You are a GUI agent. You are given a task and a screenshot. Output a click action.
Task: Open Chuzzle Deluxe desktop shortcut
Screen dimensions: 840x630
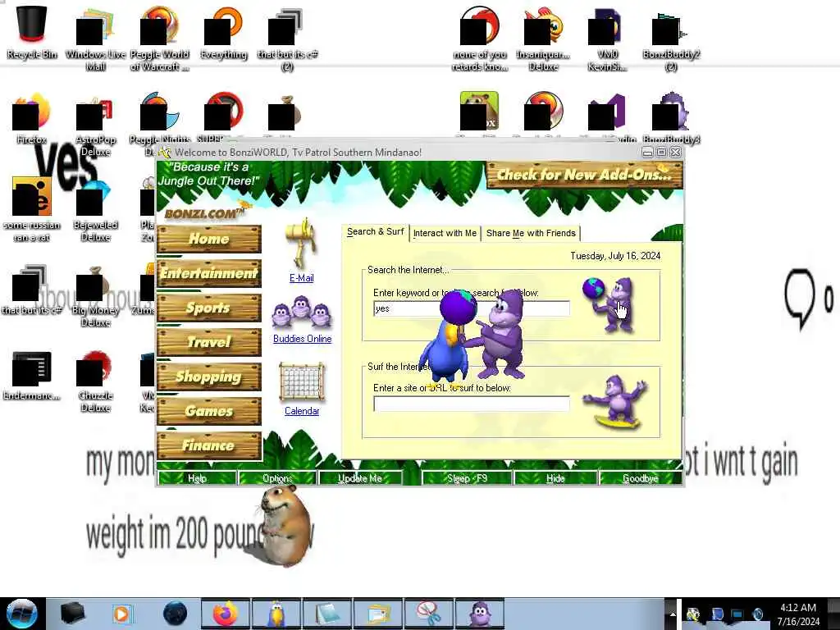point(95,381)
